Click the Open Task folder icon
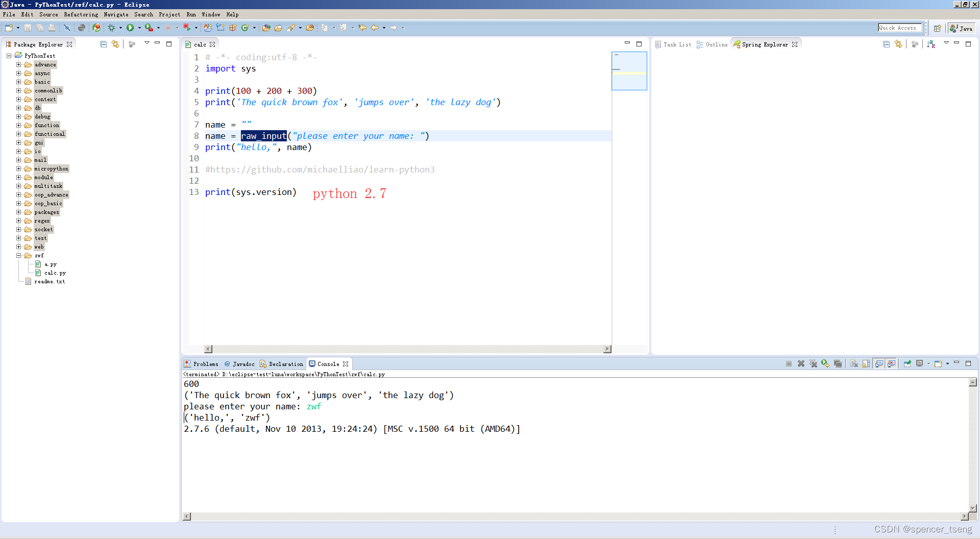This screenshot has width=980, height=539. point(278,28)
